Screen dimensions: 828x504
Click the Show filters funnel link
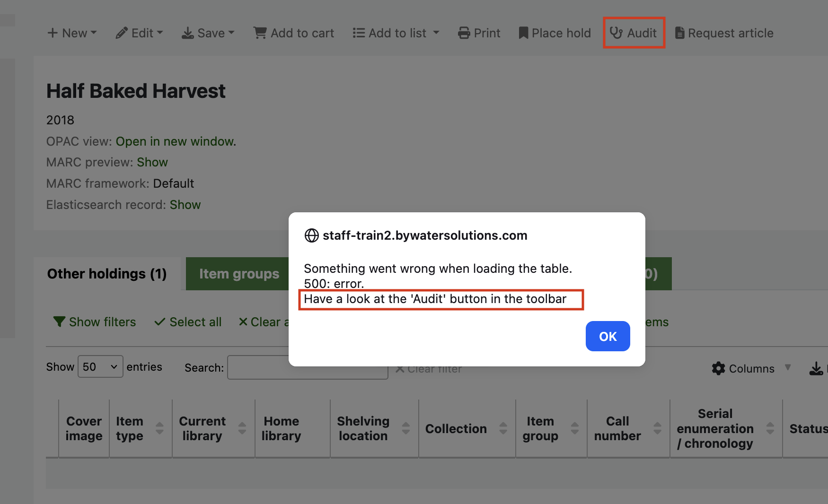tap(95, 322)
